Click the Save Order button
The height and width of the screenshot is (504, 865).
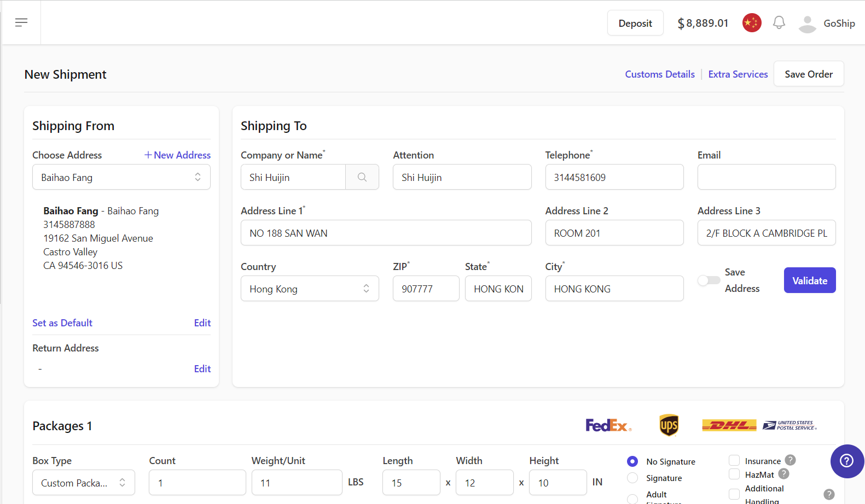(x=809, y=74)
